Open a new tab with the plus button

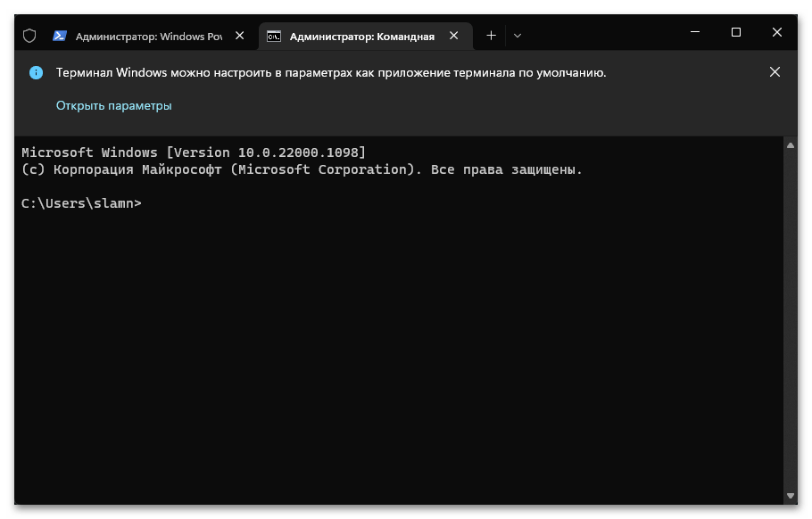click(x=491, y=36)
